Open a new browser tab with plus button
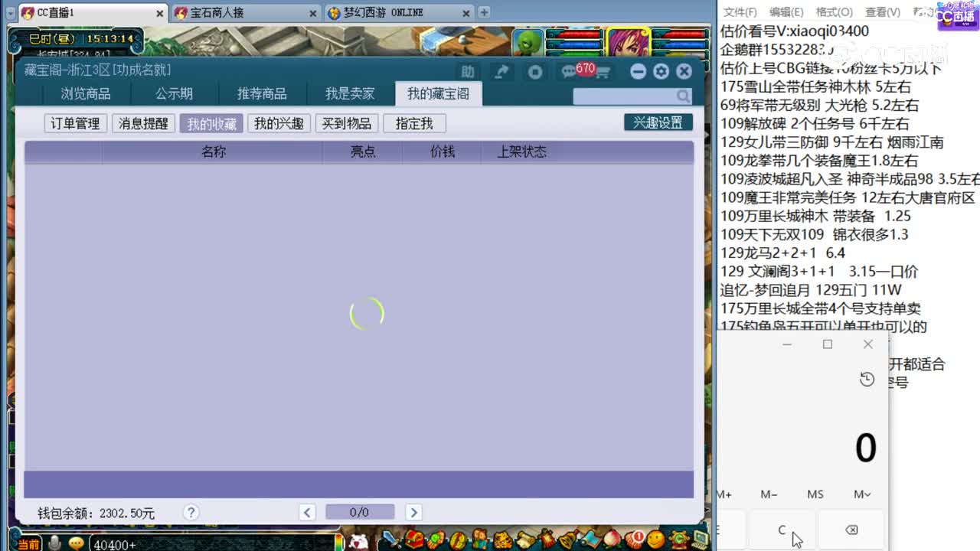Screen dimensions: 980x551 click(485, 12)
